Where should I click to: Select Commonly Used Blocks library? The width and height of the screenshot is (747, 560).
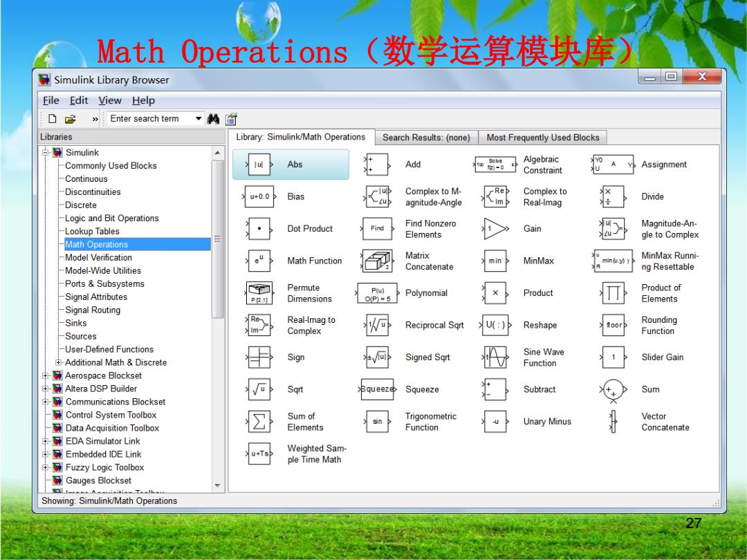point(111,166)
